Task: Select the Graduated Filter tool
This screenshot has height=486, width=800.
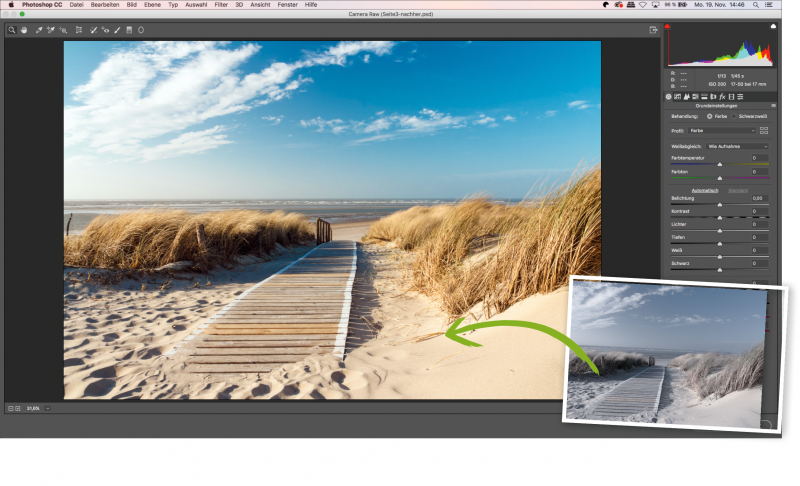Action: [x=129, y=30]
